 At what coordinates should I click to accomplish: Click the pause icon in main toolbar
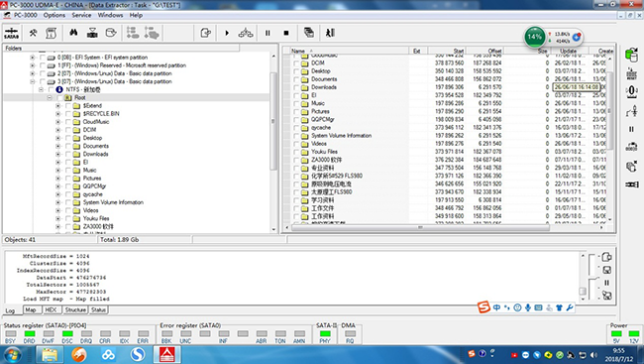pyautogui.click(x=268, y=33)
